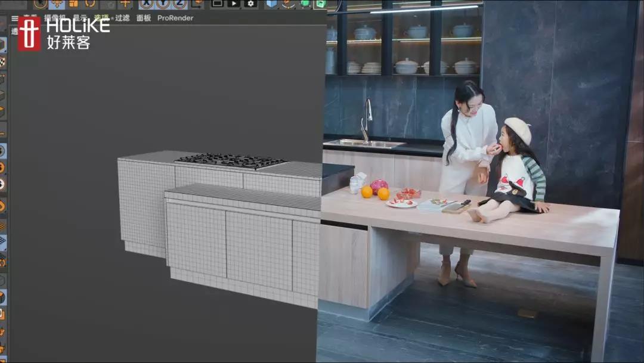Open the ProRender menu
Viewport: 644px width, 363px height.
(175, 18)
